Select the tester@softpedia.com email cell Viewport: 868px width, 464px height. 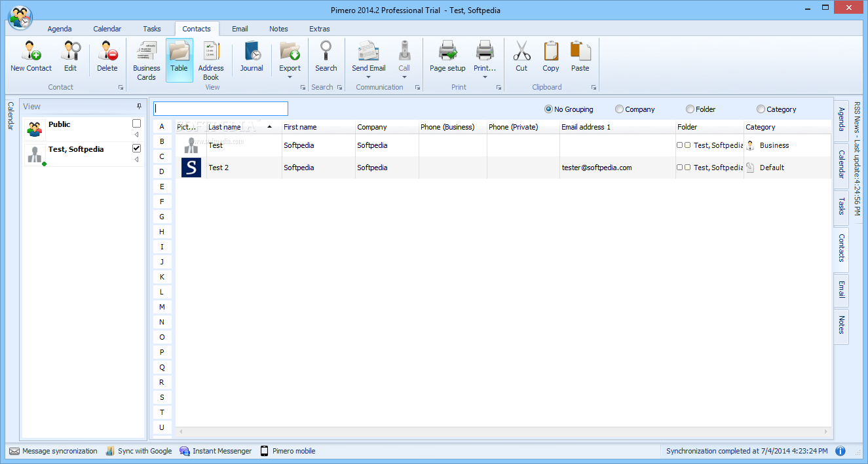coord(617,168)
